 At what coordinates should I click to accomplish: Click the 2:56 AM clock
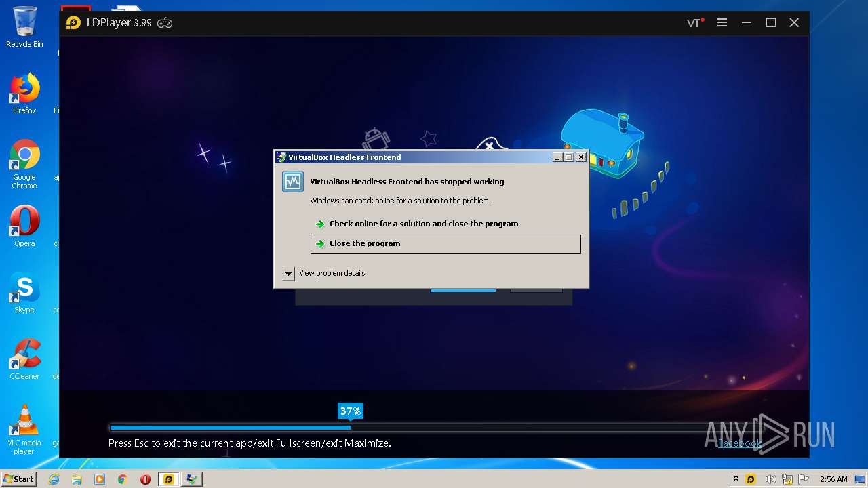[833, 479]
